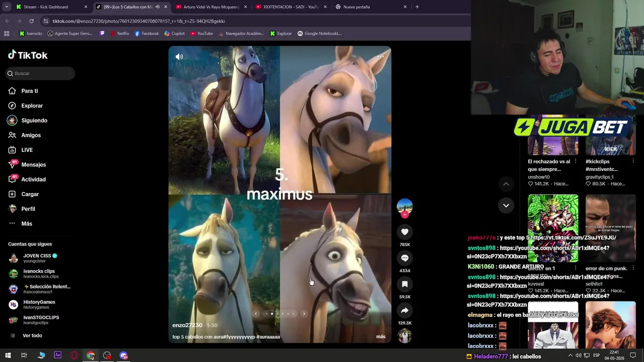This screenshot has height=362, width=644.
Task: Open HistoryGames followed account
Action: (x=39, y=305)
